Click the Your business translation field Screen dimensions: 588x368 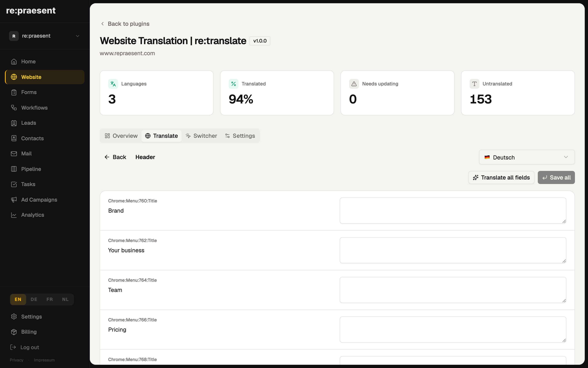[x=453, y=250]
